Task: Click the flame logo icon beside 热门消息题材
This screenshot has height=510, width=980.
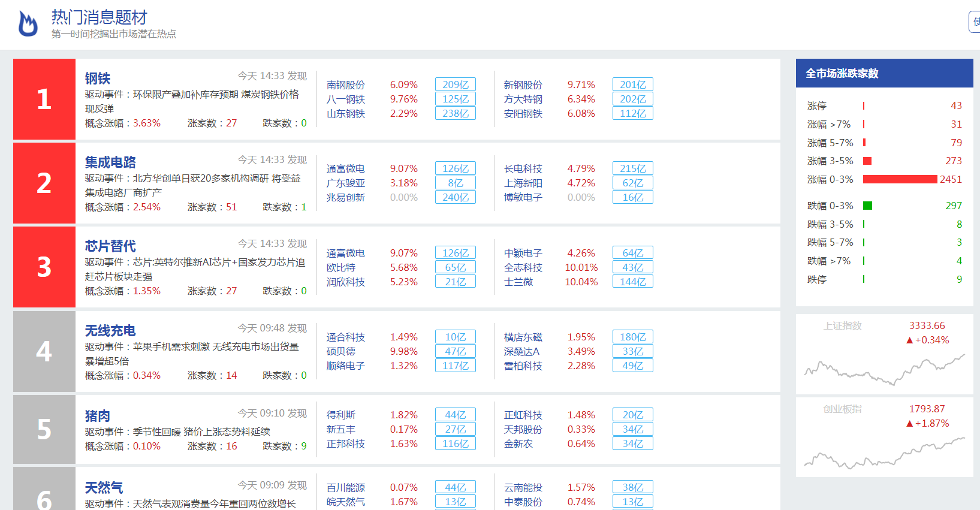Action: (28, 24)
